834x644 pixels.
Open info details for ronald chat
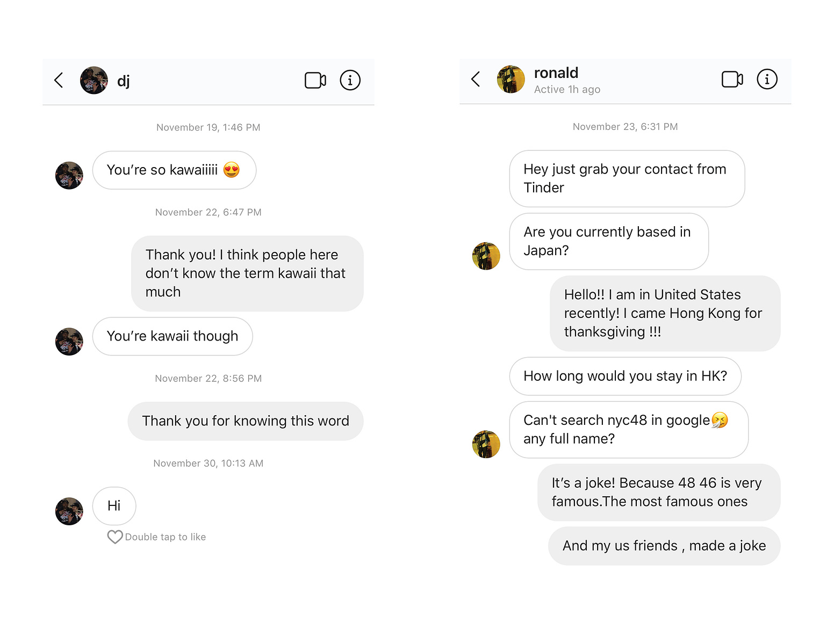pyautogui.click(x=767, y=79)
